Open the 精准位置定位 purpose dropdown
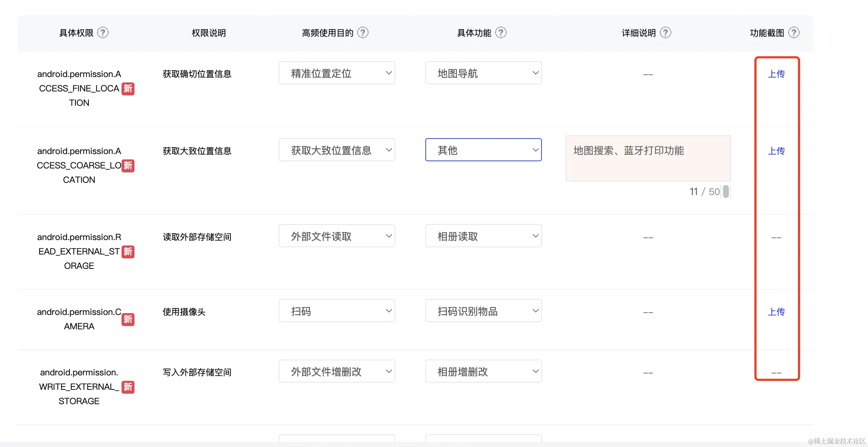 click(x=337, y=73)
